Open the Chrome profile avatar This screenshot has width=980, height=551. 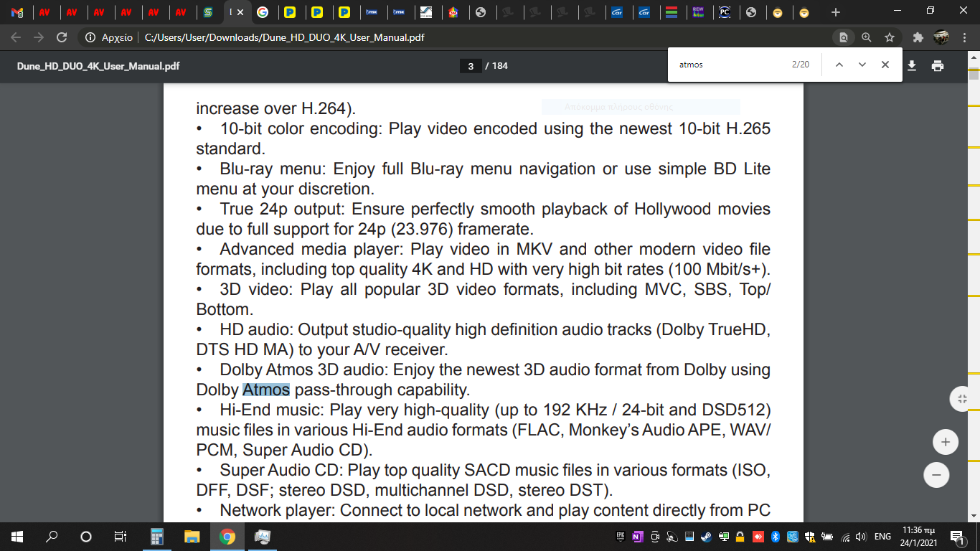tap(941, 37)
